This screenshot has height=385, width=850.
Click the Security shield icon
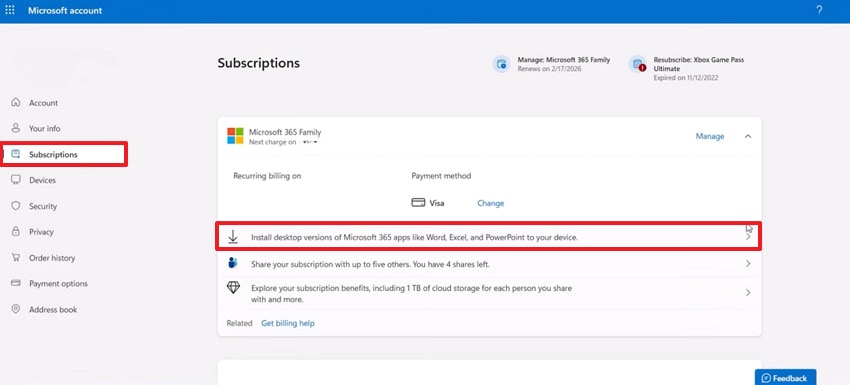pos(16,206)
